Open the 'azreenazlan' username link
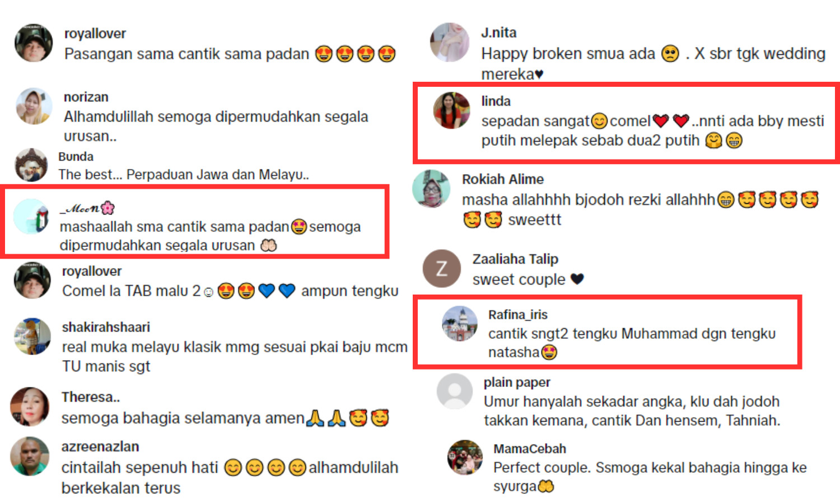 pos(100,447)
